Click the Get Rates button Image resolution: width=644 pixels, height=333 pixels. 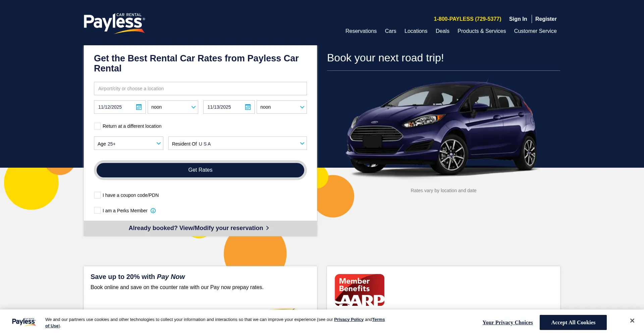pyautogui.click(x=200, y=170)
